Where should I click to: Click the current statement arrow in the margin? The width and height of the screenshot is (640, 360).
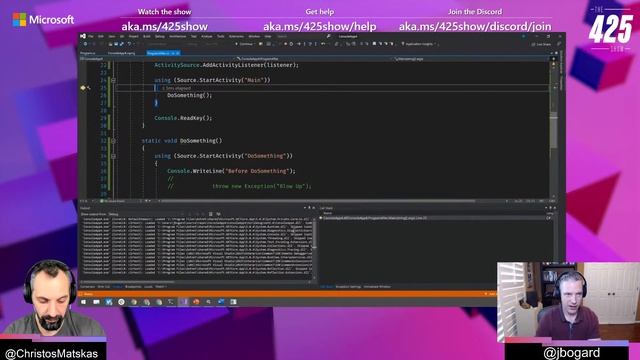pyautogui.click(x=83, y=88)
